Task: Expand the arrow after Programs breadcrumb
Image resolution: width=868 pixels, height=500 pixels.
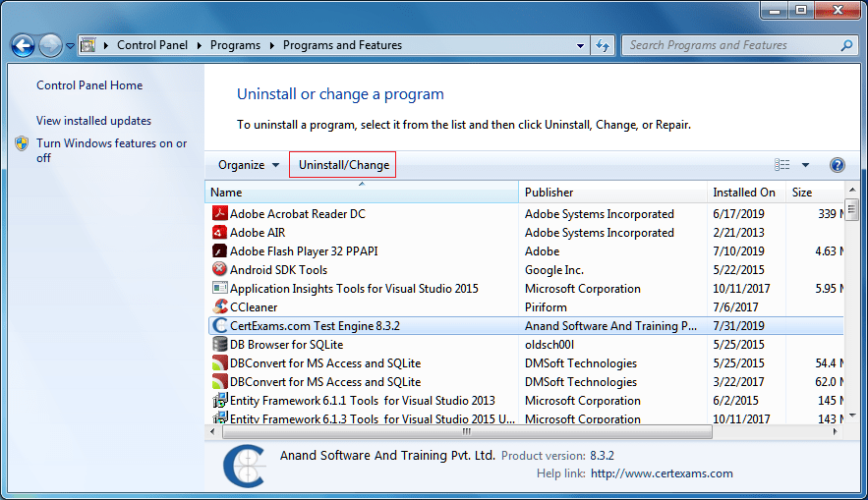Action: [272, 45]
